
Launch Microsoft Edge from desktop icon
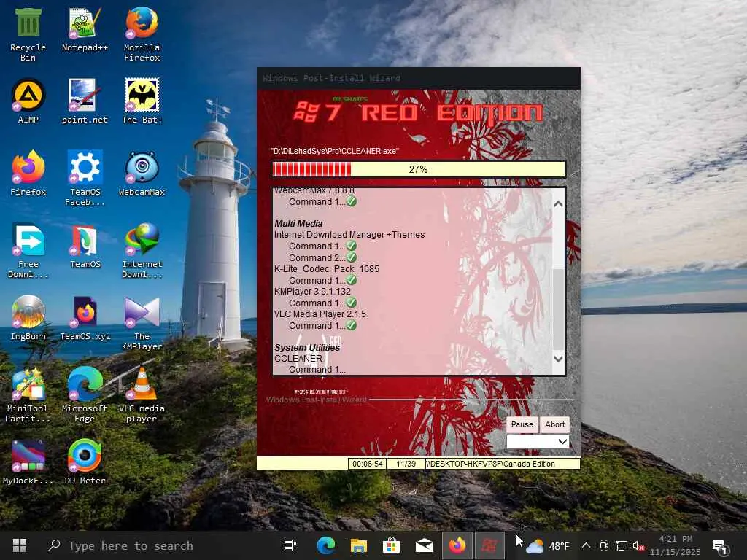coord(85,395)
